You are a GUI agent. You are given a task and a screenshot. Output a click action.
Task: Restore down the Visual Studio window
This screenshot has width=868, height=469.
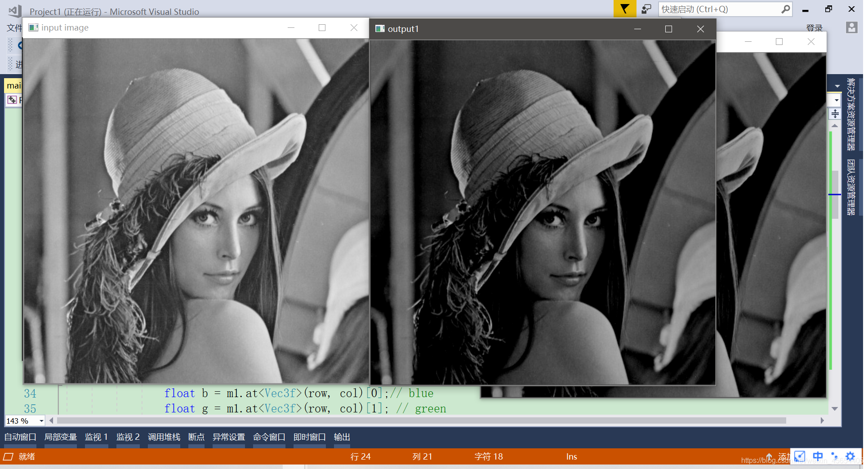click(828, 9)
